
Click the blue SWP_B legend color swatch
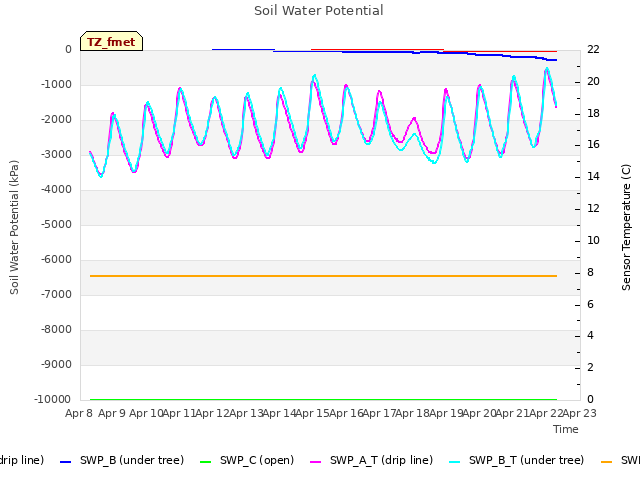tap(65, 462)
